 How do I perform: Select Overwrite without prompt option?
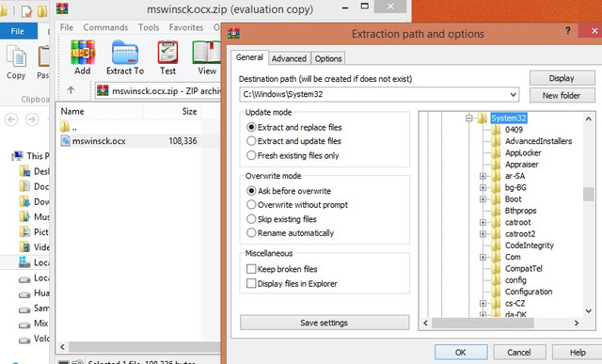tap(251, 205)
